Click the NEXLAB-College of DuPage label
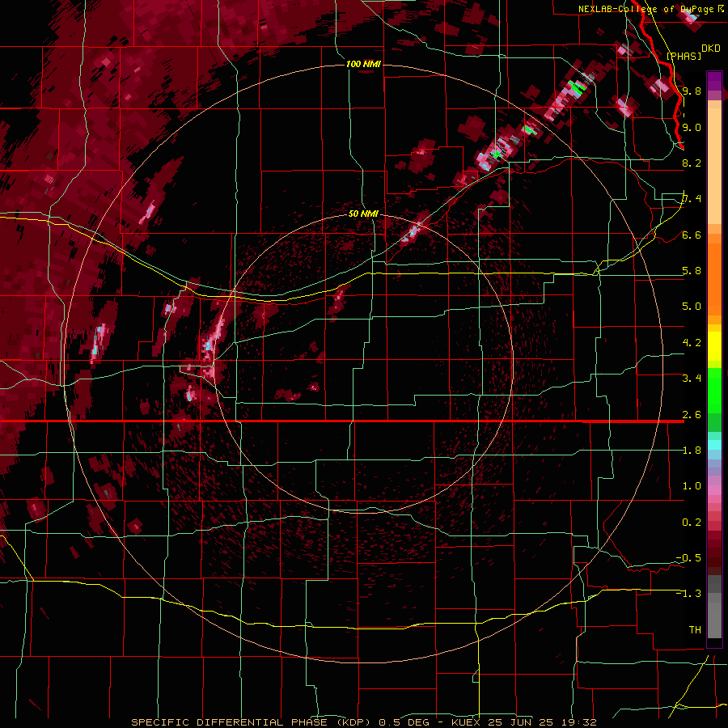728x728 pixels. (x=647, y=9)
